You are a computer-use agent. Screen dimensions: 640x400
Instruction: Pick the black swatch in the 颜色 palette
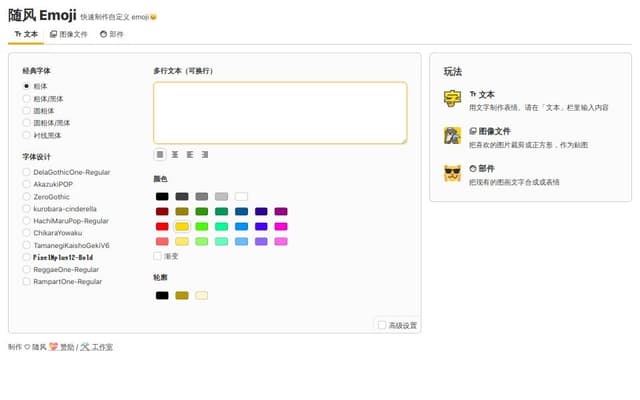point(162,197)
